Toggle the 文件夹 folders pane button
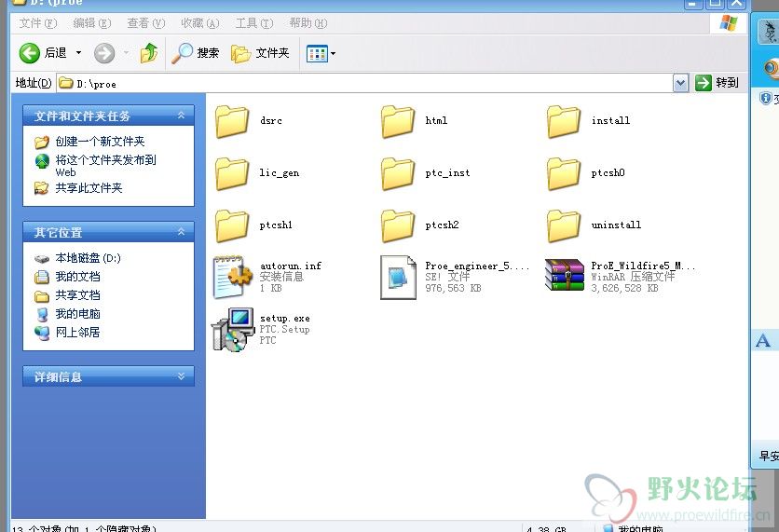Image resolution: width=779 pixels, height=532 pixels. pos(260,53)
